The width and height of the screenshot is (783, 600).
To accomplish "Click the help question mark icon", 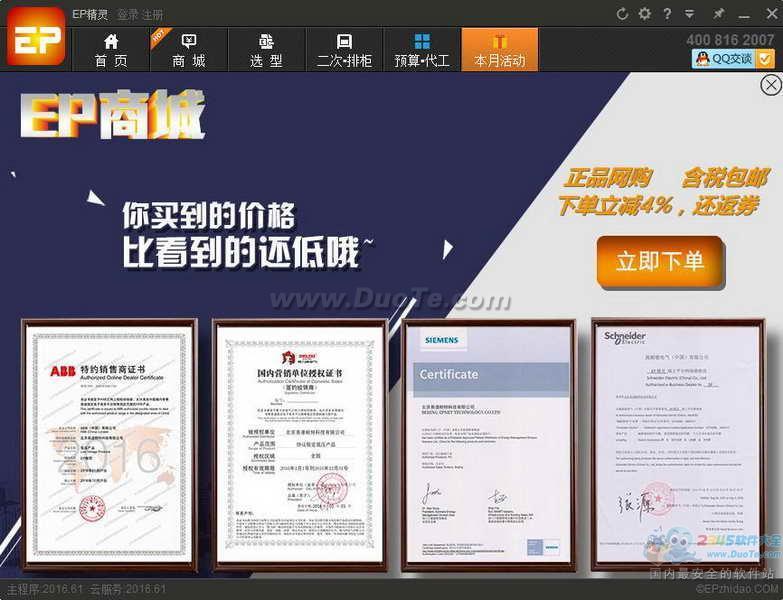I will 667,14.
